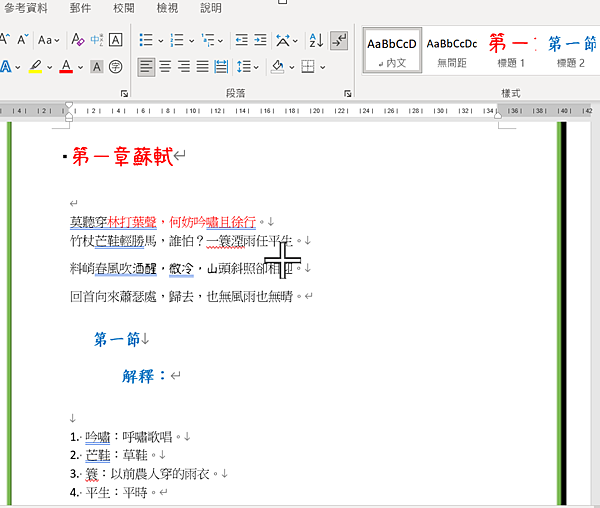Apply paragraph shading with the paint bucket
The height and width of the screenshot is (508, 600).
coord(277,67)
